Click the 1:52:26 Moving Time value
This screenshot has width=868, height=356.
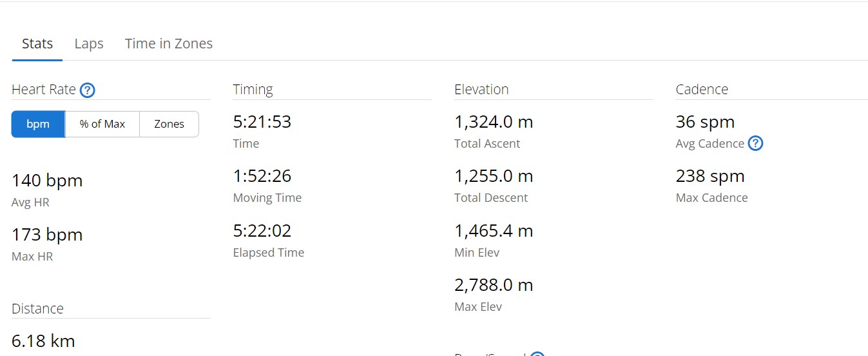(x=262, y=176)
